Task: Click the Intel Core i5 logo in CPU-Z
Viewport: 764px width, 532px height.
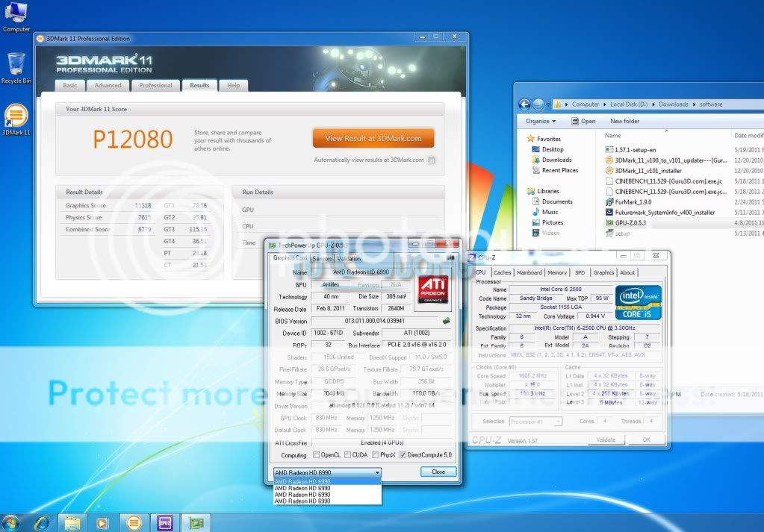Action: 638,303
